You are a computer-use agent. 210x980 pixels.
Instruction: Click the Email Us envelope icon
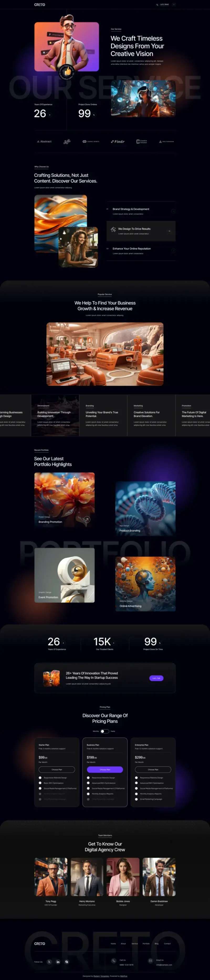[150, 961]
